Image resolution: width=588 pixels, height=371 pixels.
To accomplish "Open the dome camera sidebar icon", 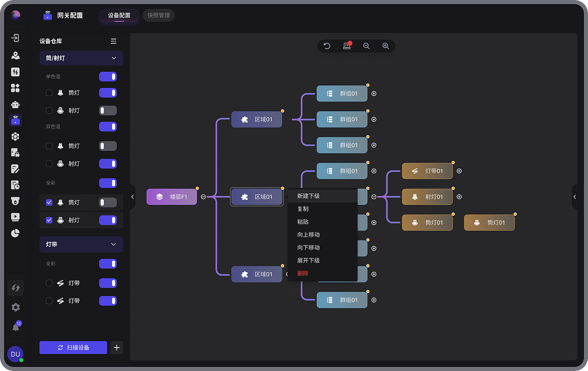I will click(16, 201).
